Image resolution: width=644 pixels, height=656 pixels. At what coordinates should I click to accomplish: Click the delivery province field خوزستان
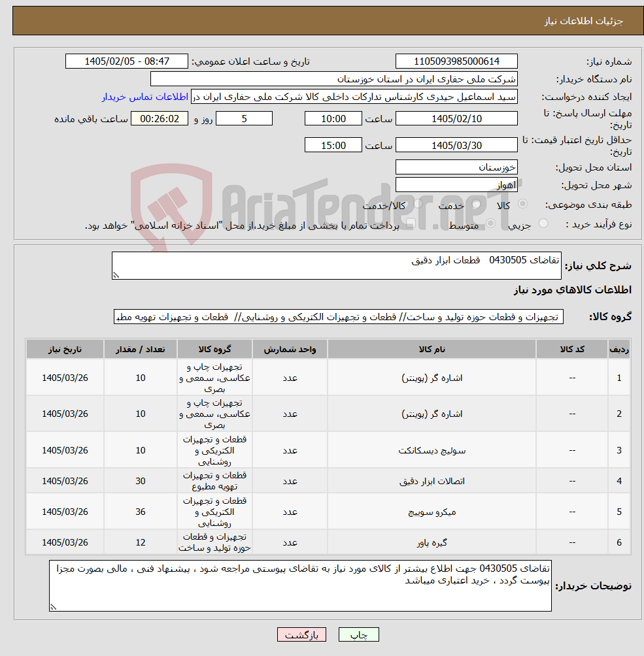pyautogui.click(x=456, y=167)
